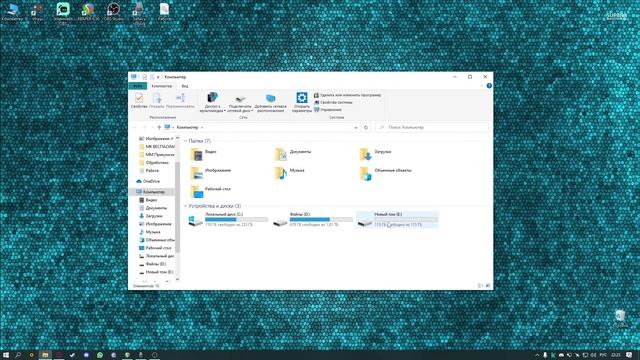Click the Локальный диск (C:) usage bar

pos(236,220)
